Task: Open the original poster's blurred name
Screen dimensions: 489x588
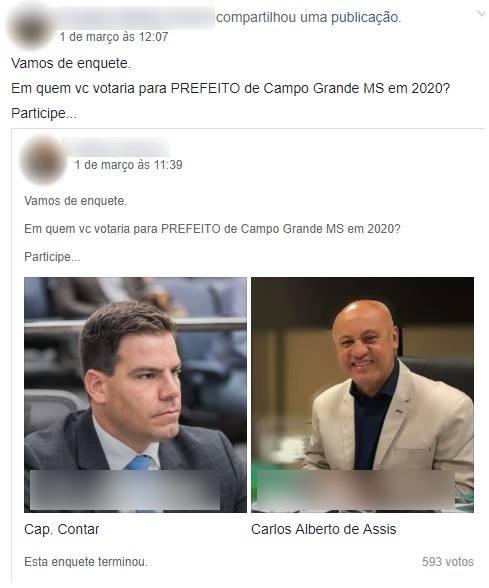Action: point(117,147)
